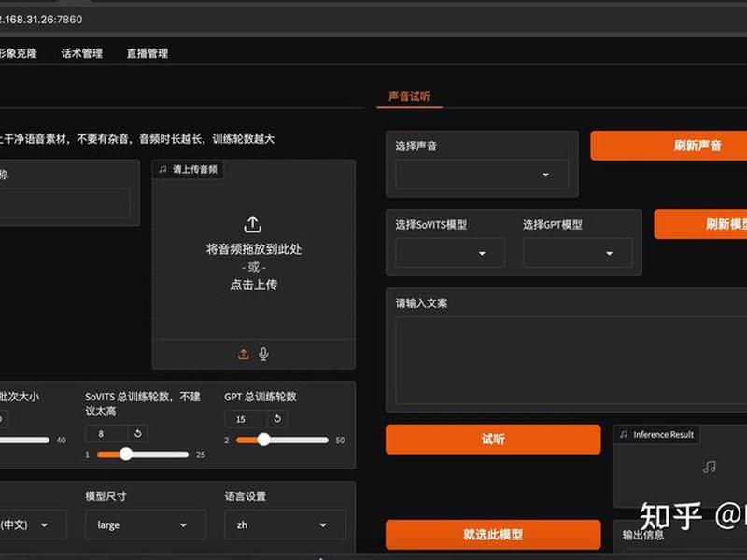Adjust the GPT 总训练轮数 slider
The image size is (747, 560).
tap(282, 440)
